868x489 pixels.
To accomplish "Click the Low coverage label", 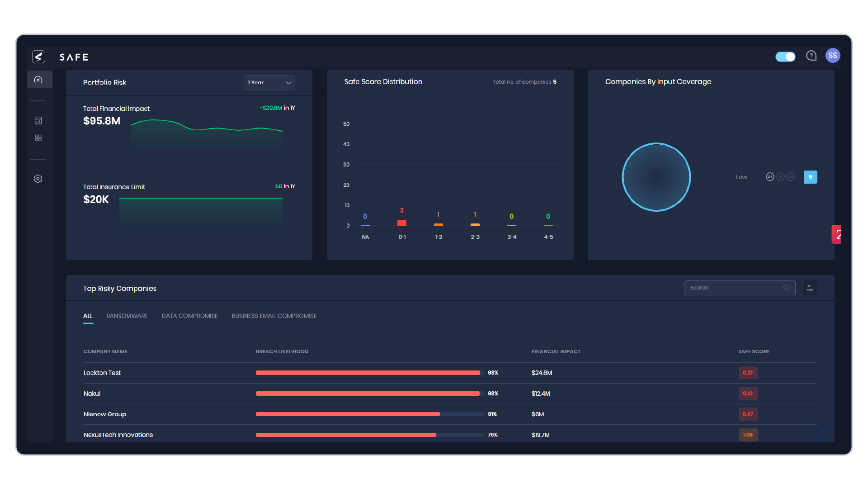I will (741, 177).
